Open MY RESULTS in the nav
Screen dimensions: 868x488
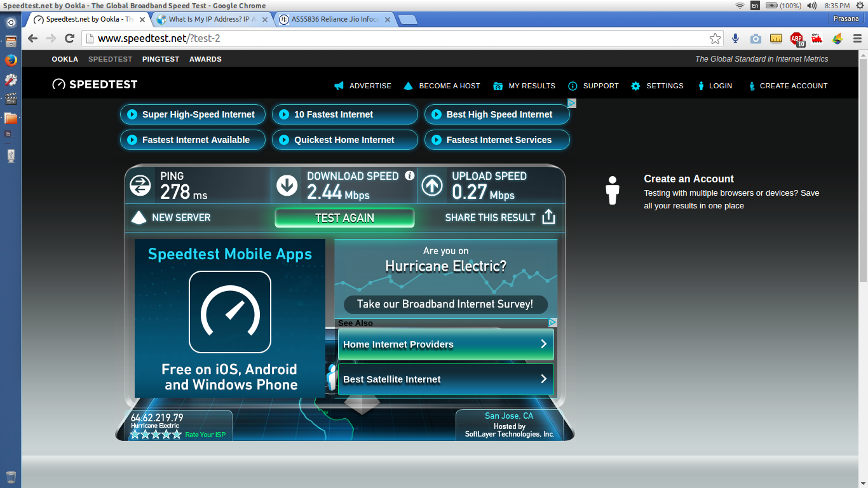pos(524,86)
